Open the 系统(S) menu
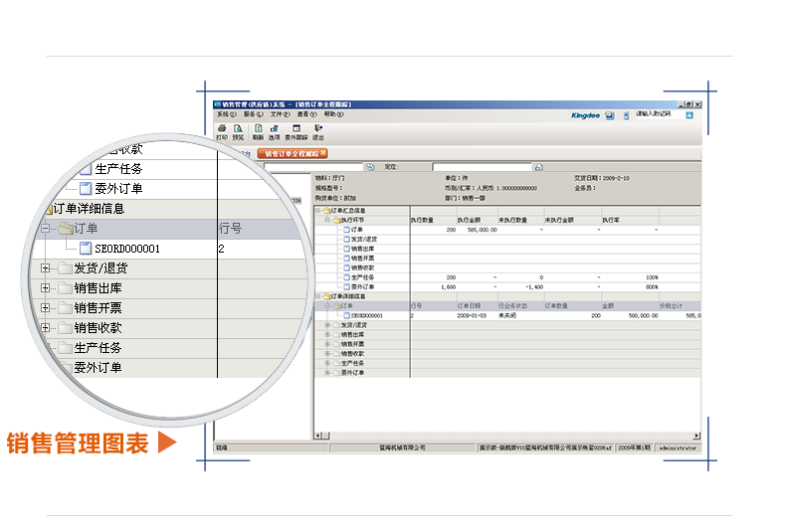Screen dimensions: 786x532 click(x=226, y=114)
